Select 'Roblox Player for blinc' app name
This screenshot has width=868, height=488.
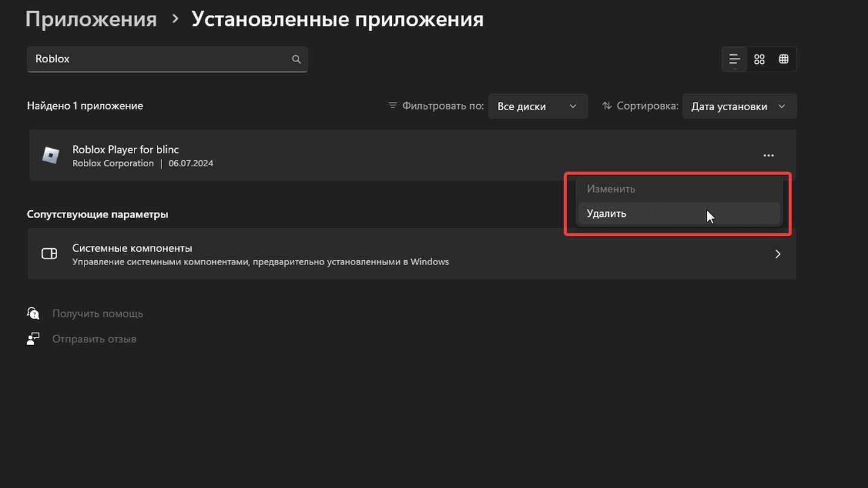[x=125, y=149]
